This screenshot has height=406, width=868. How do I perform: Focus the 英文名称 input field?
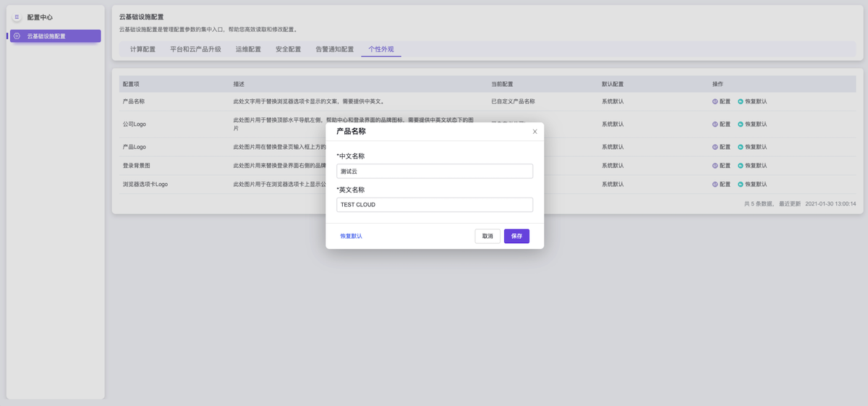435,205
